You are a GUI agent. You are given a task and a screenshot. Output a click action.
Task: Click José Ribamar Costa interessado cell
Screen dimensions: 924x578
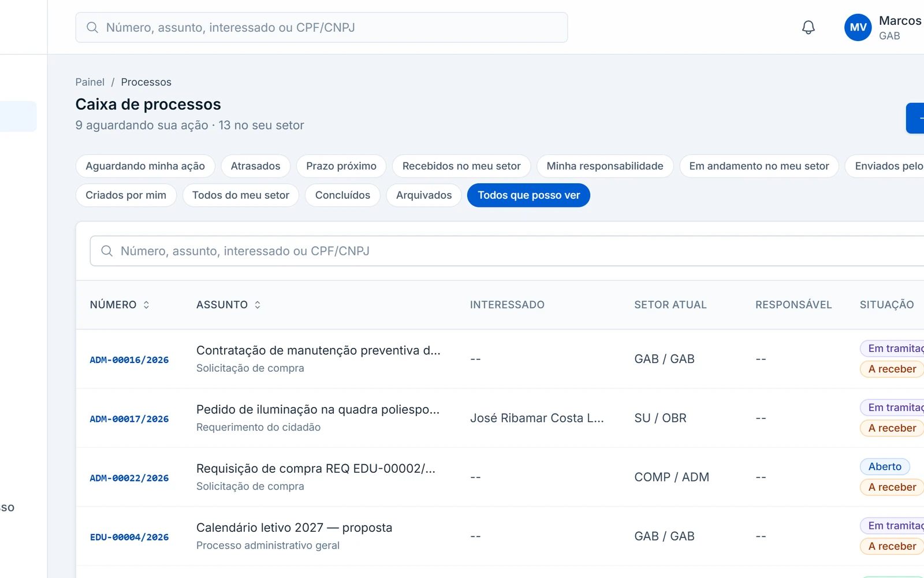tap(537, 418)
